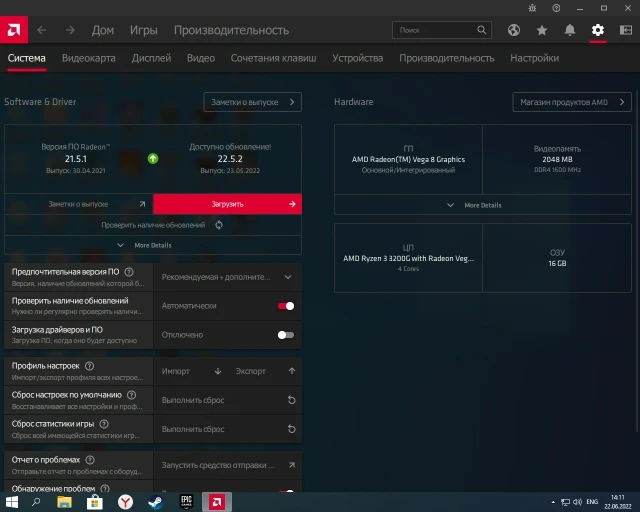
Task: Open Заметки о выпуске link below version 21.5.1
Action: click(78, 204)
